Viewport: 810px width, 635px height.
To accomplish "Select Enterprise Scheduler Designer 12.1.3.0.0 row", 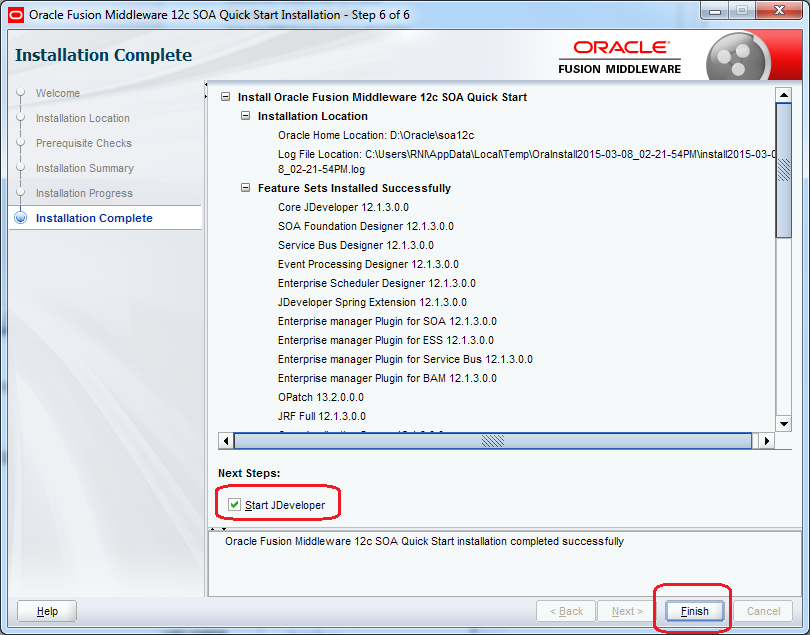I will [x=377, y=283].
